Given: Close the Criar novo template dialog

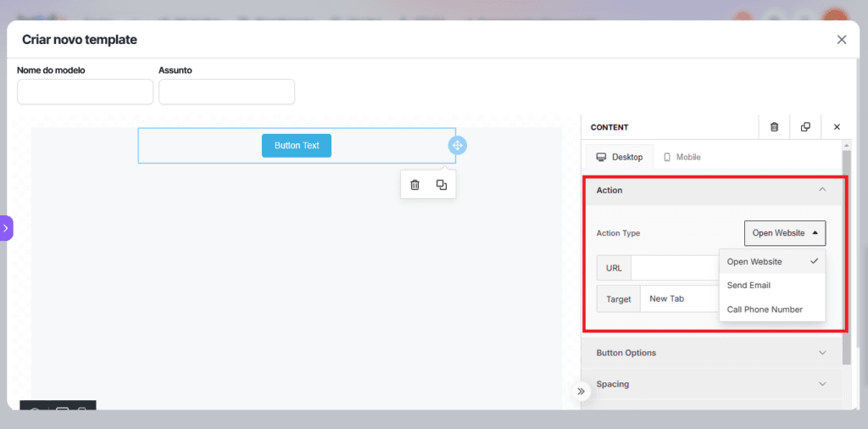Looking at the screenshot, I should pos(842,40).
